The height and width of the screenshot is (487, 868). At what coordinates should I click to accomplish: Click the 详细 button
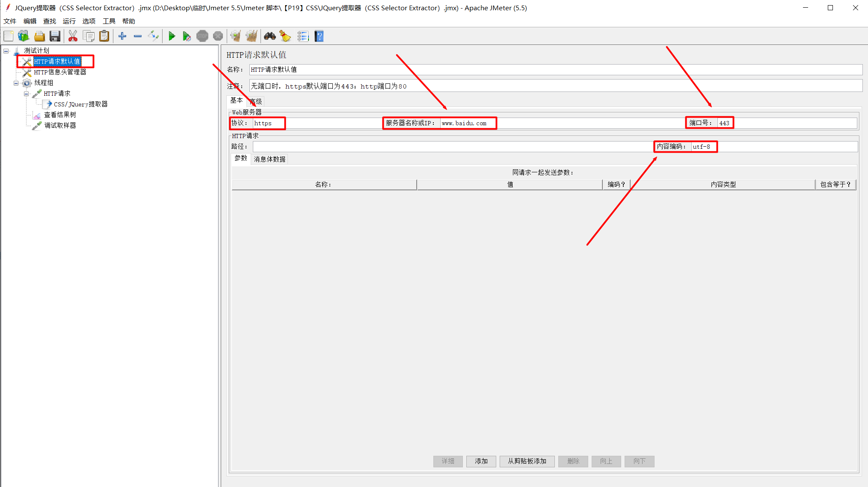pyautogui.click(x=448, y=461)
